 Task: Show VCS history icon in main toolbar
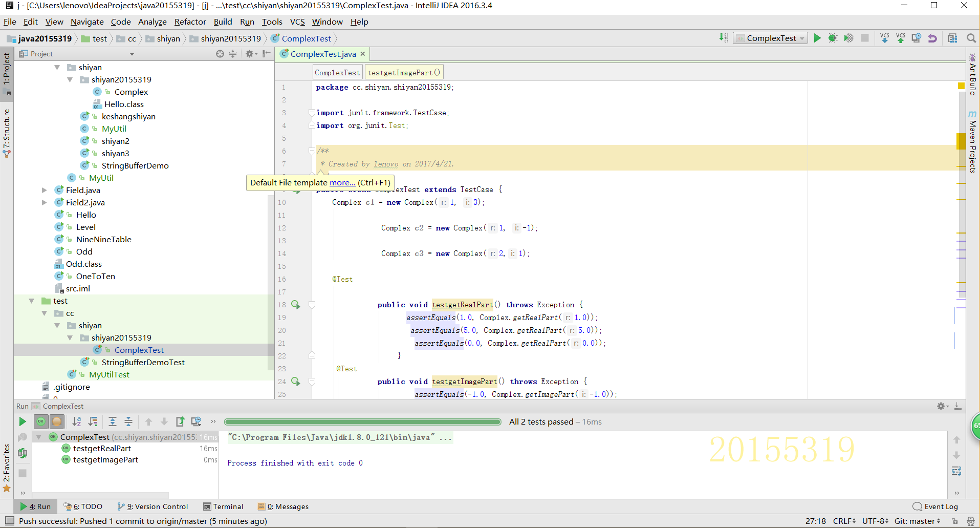(917, 38)
